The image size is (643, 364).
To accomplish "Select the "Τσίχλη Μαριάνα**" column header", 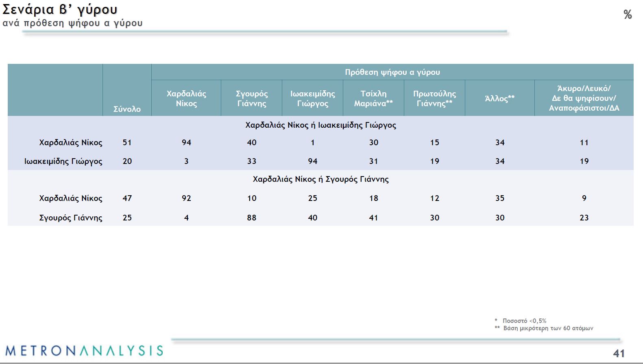I will click(x=373, y=98).
